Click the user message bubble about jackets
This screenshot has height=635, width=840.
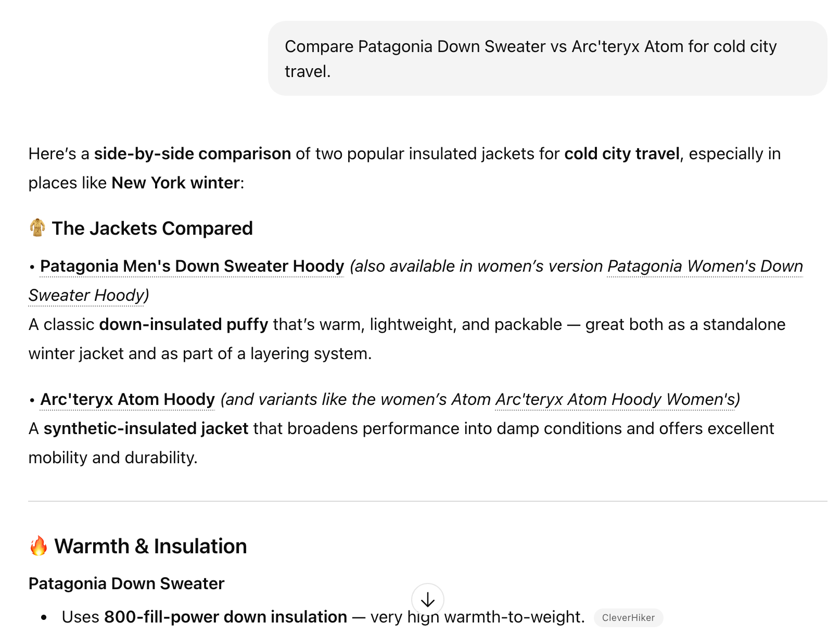point(547,58)
